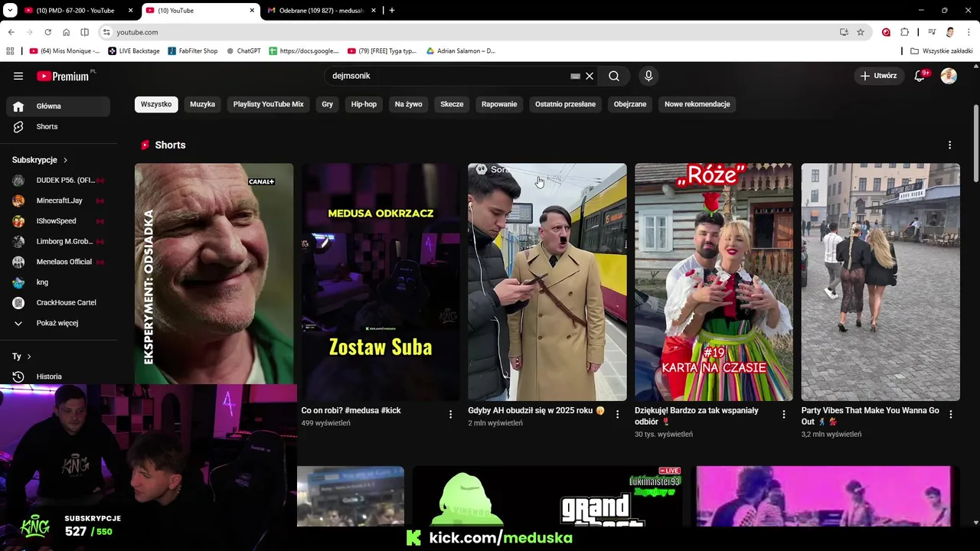
Task: Open options for Co on robi short
Action: pyautogui.click(x=450, y=414)
